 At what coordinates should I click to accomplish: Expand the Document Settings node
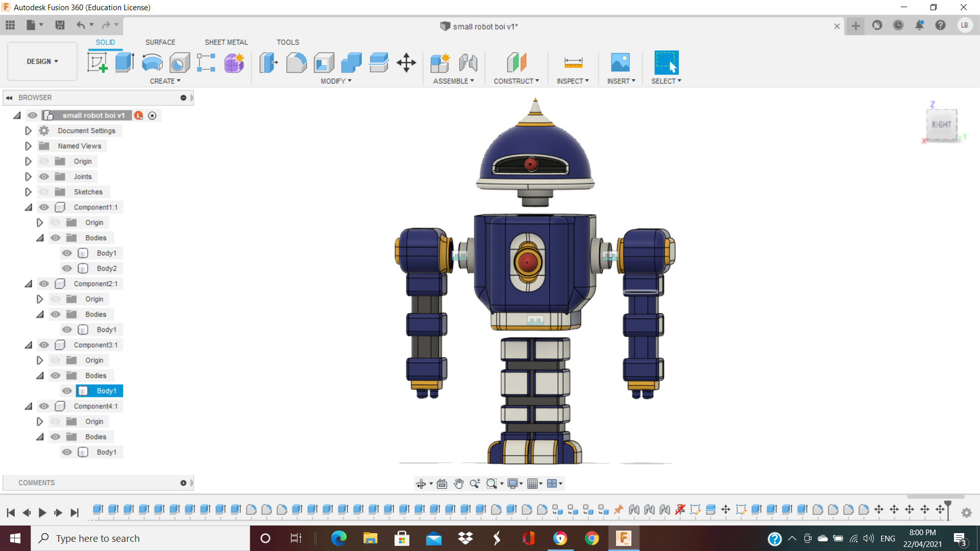tap(28, 131)
